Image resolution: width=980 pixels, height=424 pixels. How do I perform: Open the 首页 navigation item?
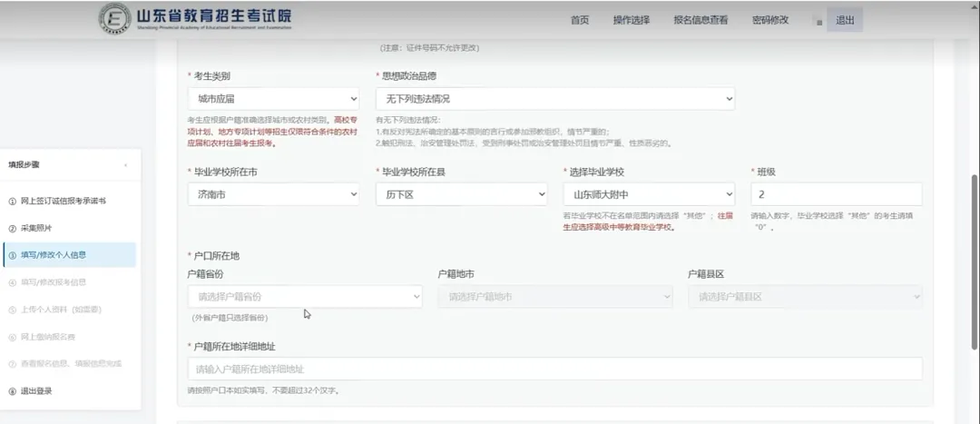point(579,20)
